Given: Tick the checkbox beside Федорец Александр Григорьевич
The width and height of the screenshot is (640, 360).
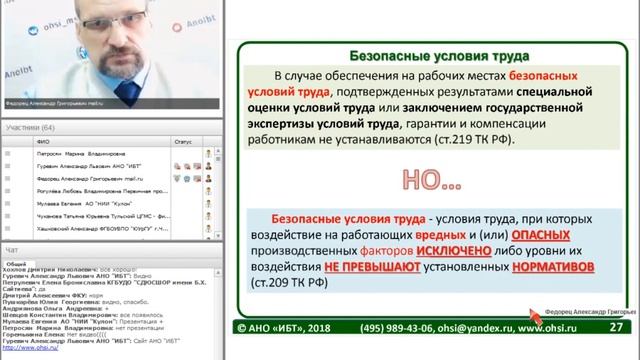Looking at the screenshot, I should [8, 178].
